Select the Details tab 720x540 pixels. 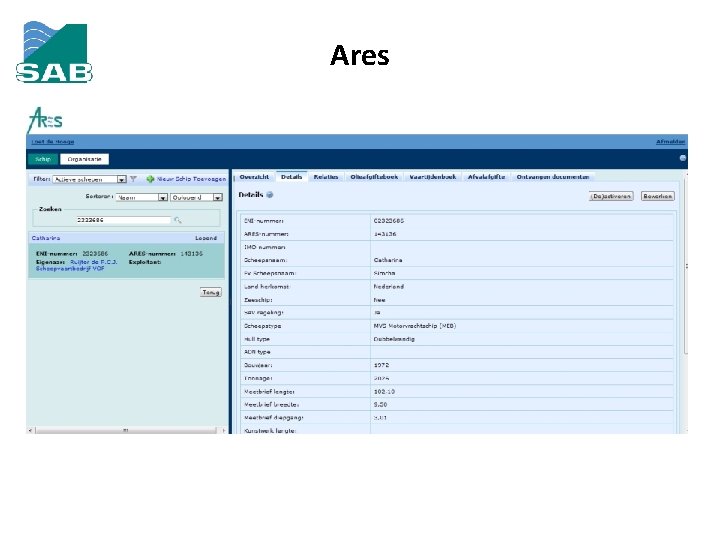tap(291, 177)
